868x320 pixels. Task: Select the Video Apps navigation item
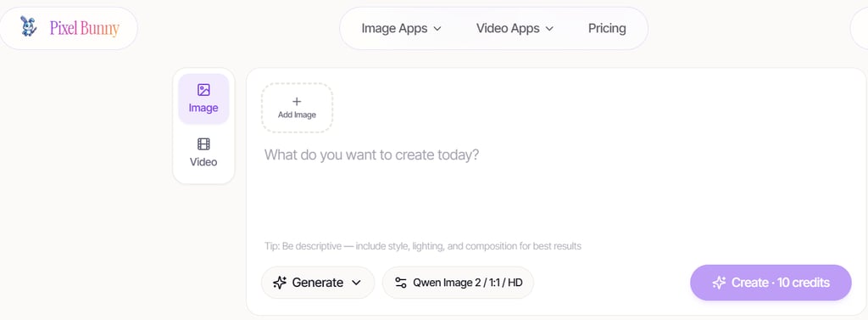pyautogui.click(x=515, y=28)
